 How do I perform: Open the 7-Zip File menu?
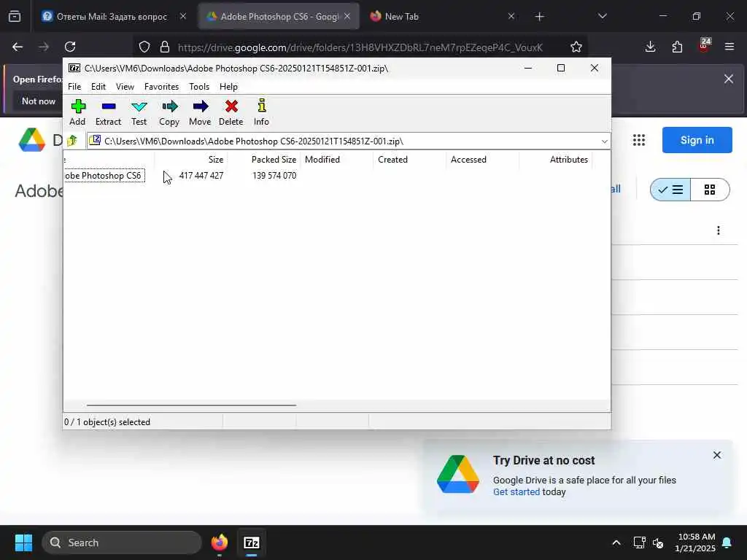pyautogui.click(x=74, y=87)
